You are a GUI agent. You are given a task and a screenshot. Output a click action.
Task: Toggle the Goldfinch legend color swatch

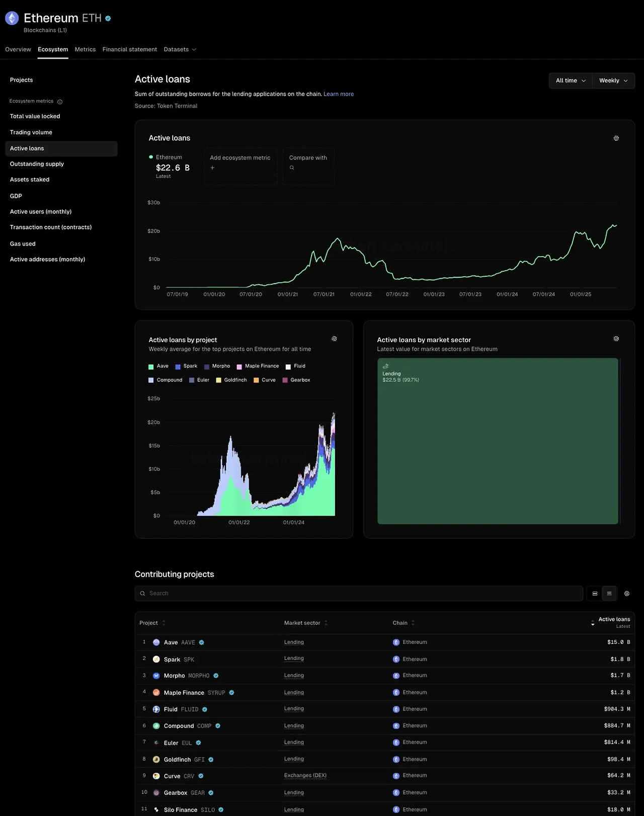pos(218,380)
